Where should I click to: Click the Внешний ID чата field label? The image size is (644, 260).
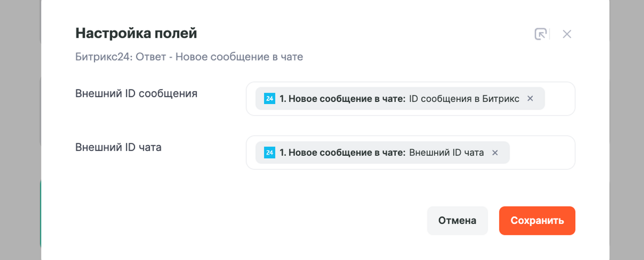118,147
